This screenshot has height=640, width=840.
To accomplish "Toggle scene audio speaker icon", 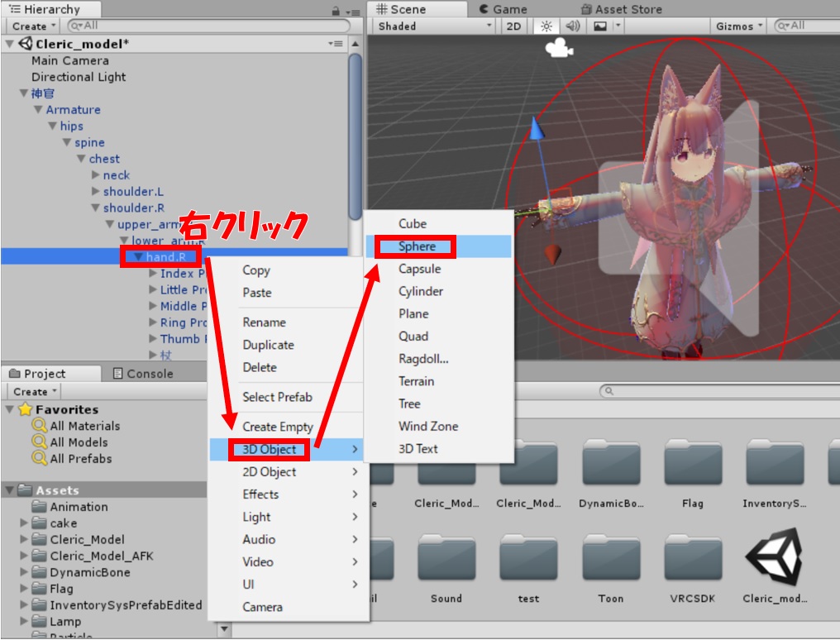I will click(x=573, y=26).
